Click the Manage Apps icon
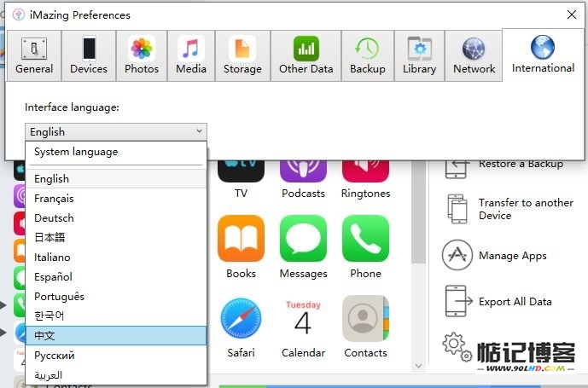This screenshot has width=588, height=388. pyautogui.click(x=457, y=255)
